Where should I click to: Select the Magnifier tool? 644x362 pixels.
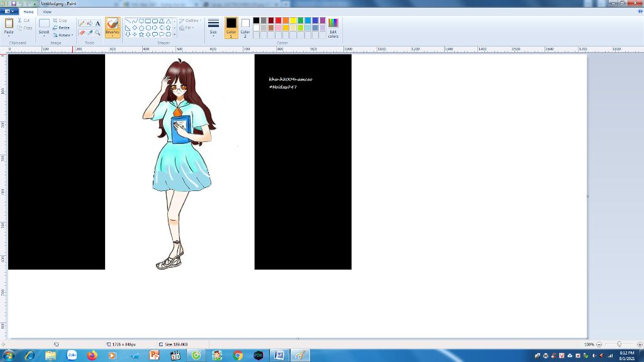click(x=97, y=33)
